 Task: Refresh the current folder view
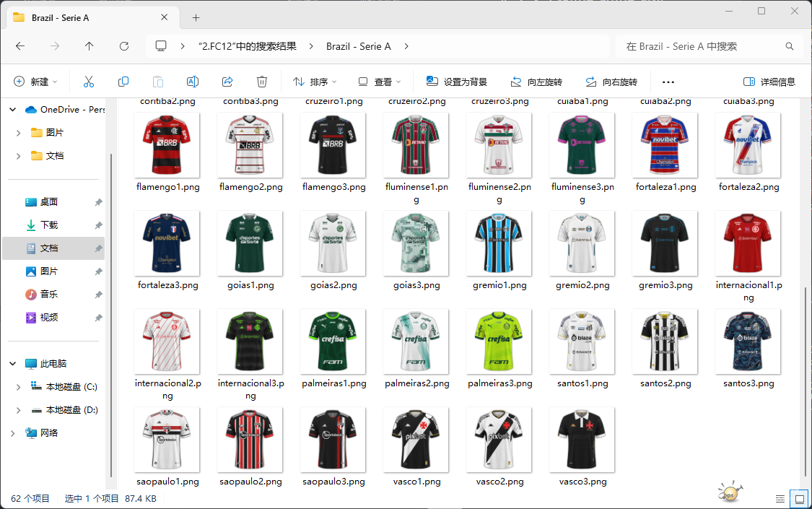point(123,46)
